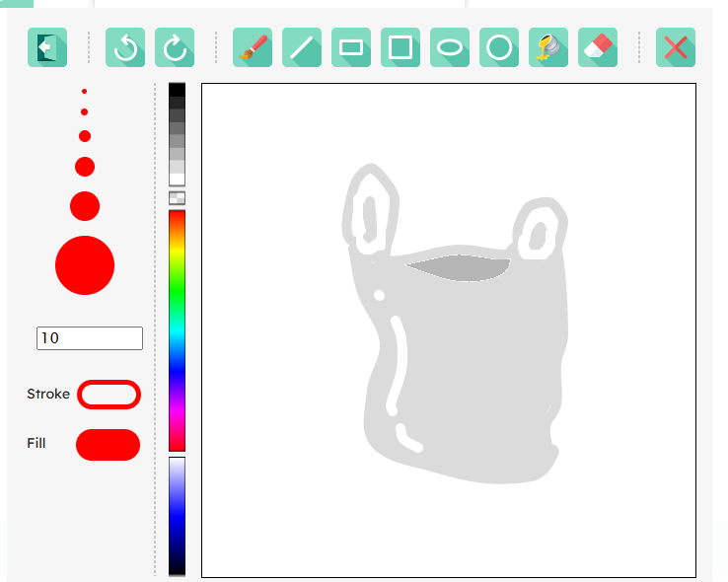
Task: Click the brush size input showing 10
Action: tap(90, 338)
